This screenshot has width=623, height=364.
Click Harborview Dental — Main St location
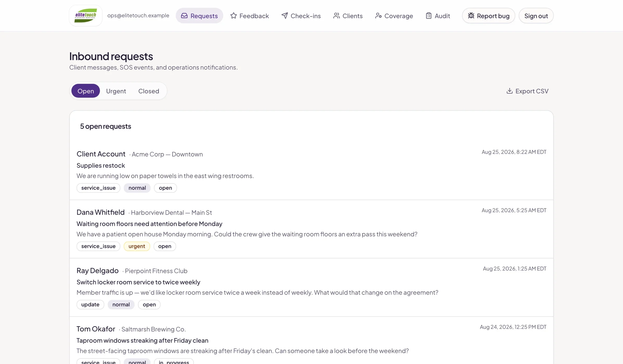[x=171, y=213]
